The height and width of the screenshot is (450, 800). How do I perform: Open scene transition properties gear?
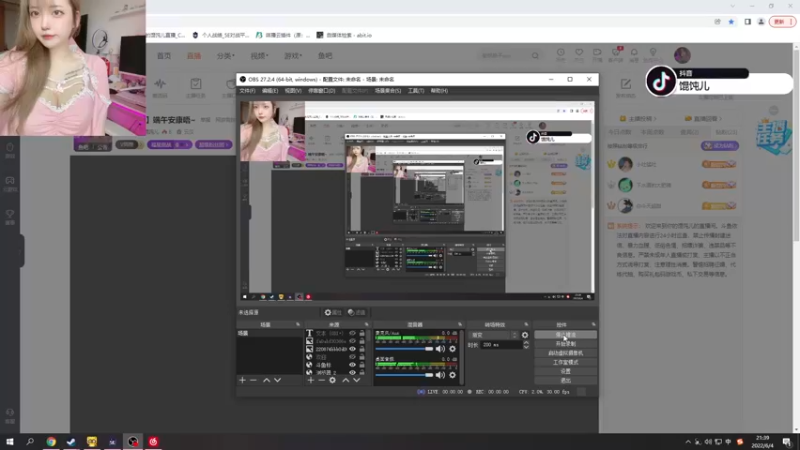(x=525, y=335)
